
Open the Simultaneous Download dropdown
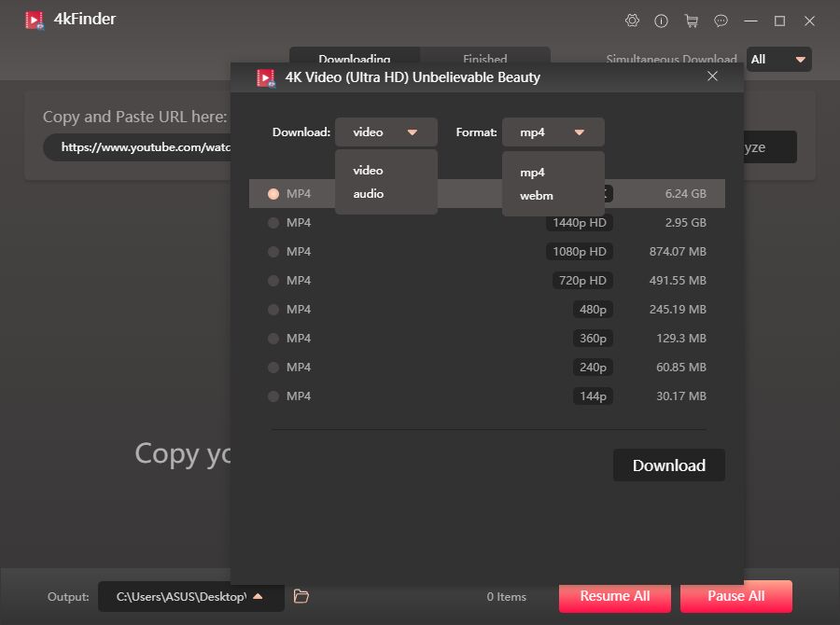(x=779, y=60)
